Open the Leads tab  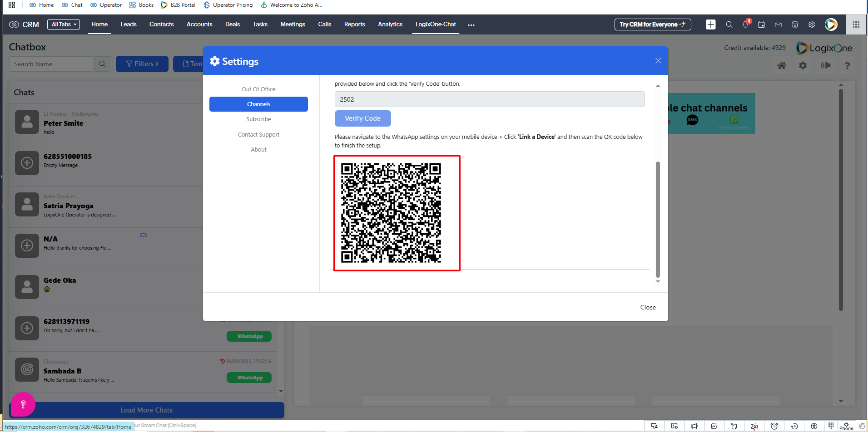tap(129, 25)
